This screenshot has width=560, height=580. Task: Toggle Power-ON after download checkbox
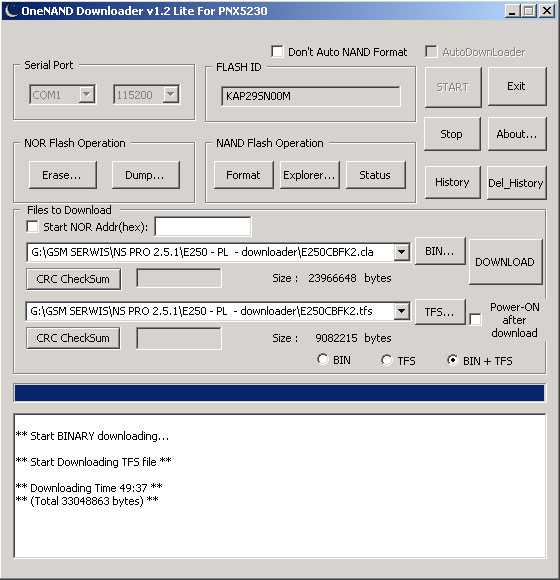[x=475, y=320]
